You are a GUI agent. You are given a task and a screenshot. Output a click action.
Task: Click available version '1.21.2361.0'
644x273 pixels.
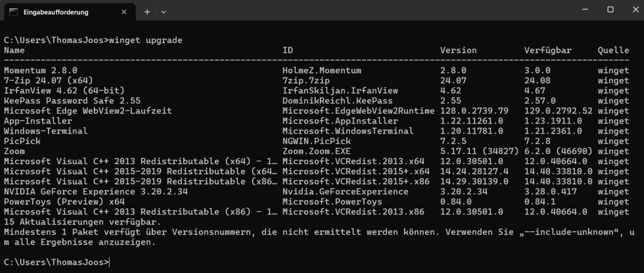tap(553, 131)
